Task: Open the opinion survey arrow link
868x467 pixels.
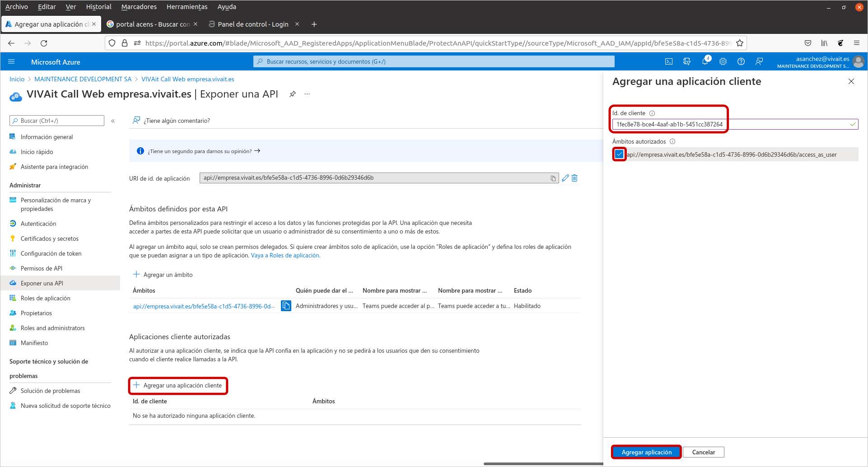Action: pyautogui.click(x=257, y=151)
